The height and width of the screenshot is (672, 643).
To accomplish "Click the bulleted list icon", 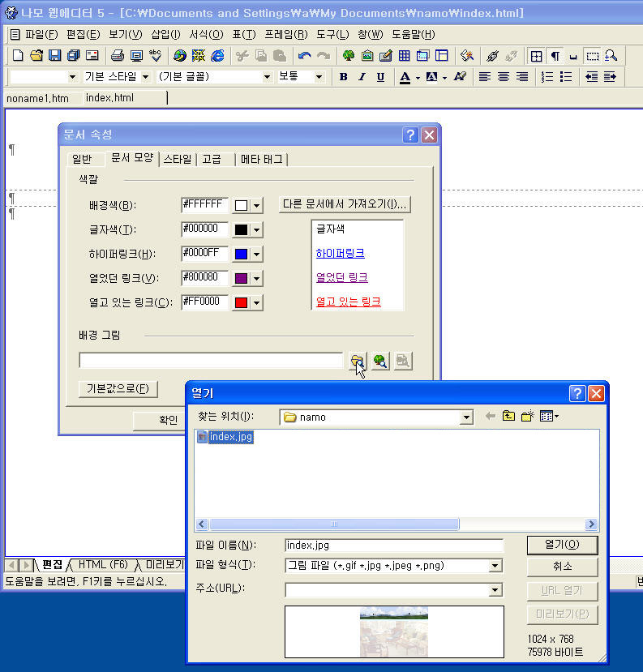I will 566,77.
